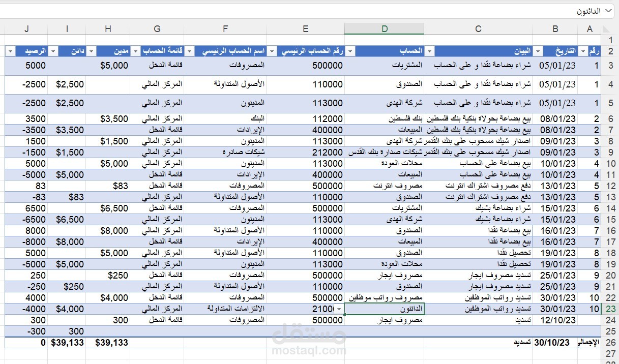Select column H header
The height and width of the screenshot is (364, 619).
(x=108, y=29)
